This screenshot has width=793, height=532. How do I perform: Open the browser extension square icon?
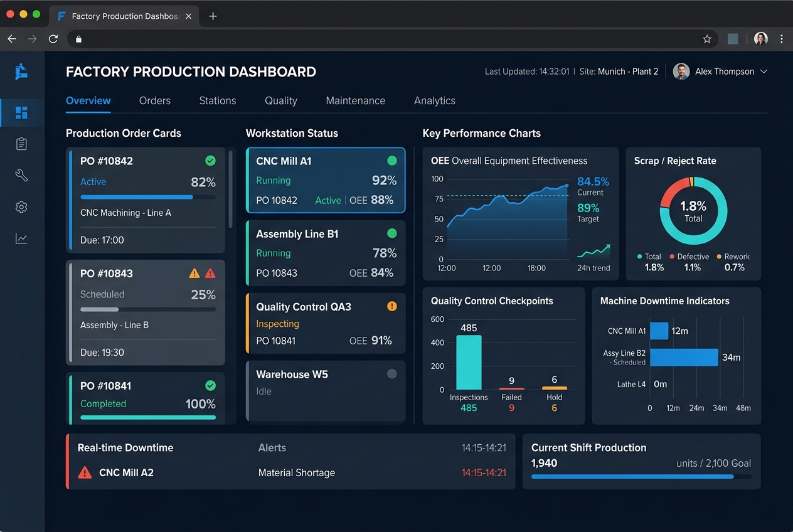[x=733, y=39]
